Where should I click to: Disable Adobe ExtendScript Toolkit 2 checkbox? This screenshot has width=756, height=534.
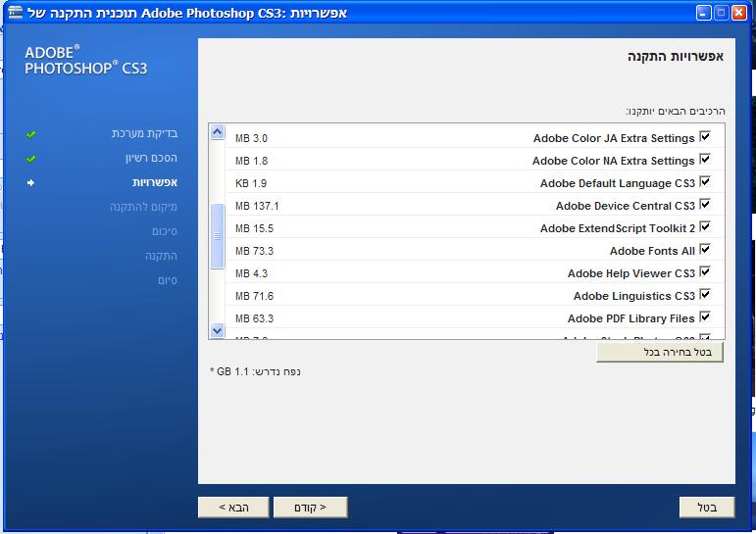pyautogui.click(x=705, y=226)
